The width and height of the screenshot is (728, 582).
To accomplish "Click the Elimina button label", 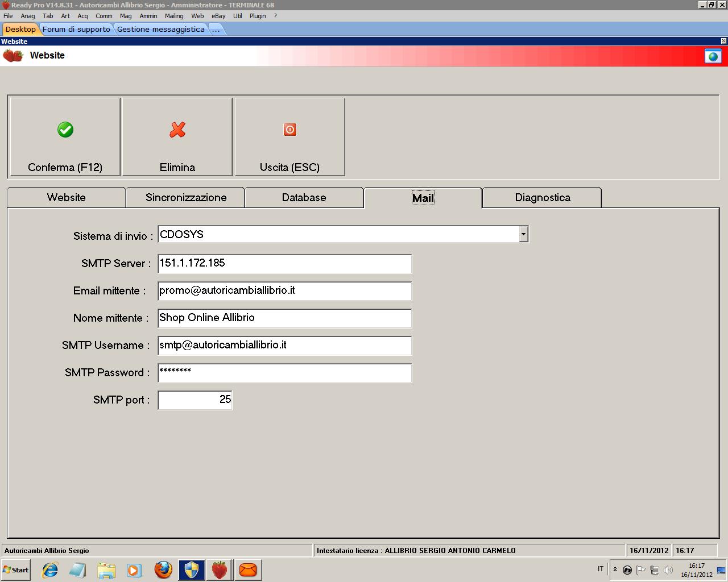I will pos(177,167).
